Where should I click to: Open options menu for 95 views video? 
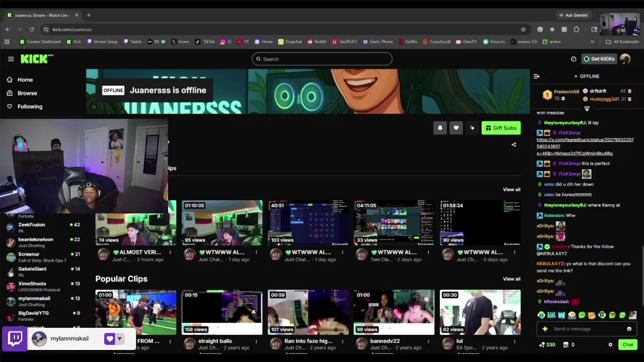click(x=256, y=252)
